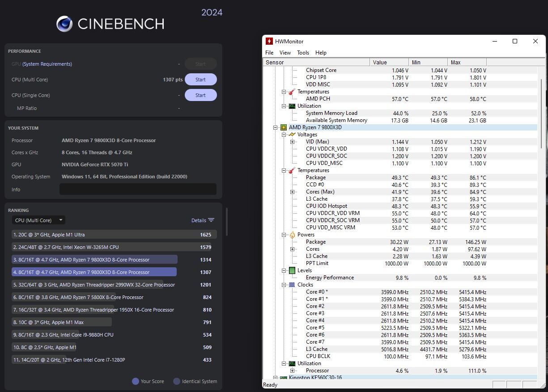Start the CPU (Multi Core) benchmark
548x392 pixels.
[200, 80]
